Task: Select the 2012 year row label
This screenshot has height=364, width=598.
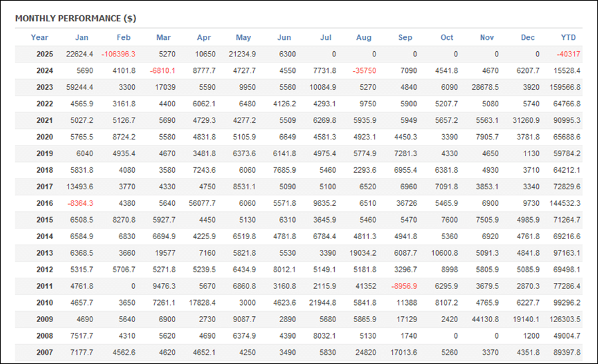Action: (x=45, y=270)
